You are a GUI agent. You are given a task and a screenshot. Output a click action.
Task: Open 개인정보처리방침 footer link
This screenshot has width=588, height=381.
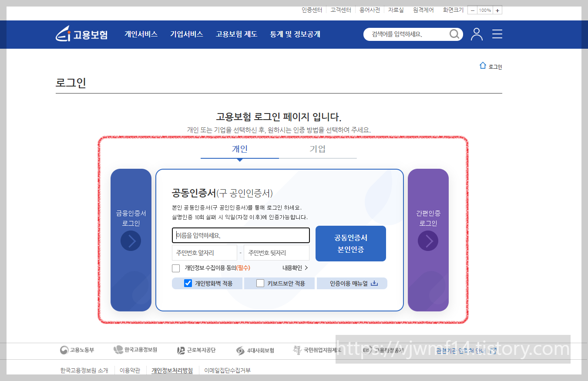172,371
